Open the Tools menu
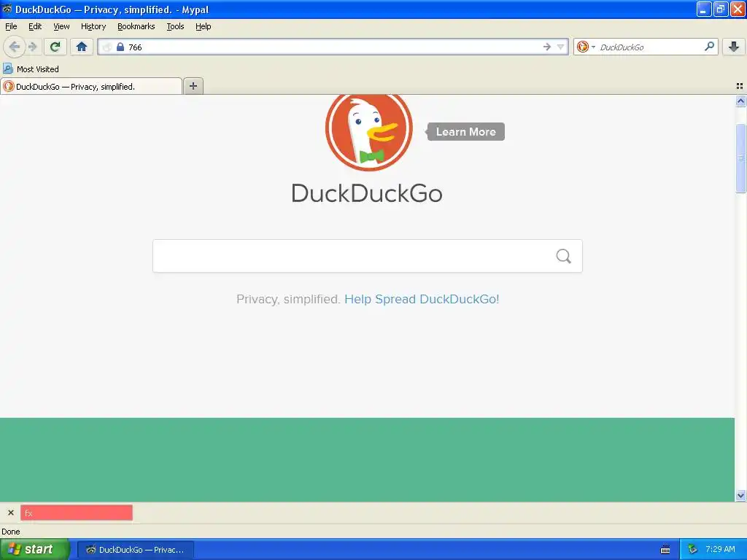 point(175,27)
